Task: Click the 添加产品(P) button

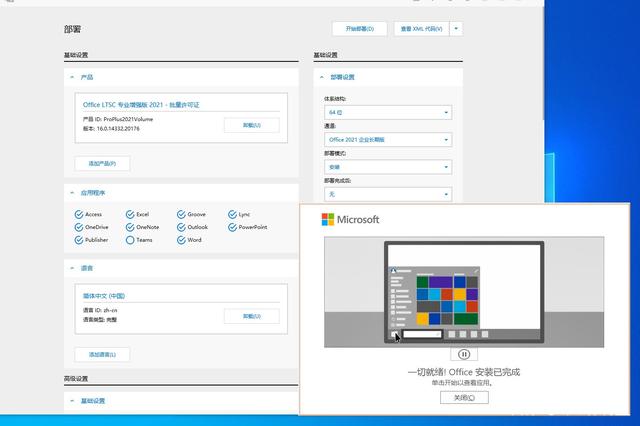Action: tap(102, 164)
